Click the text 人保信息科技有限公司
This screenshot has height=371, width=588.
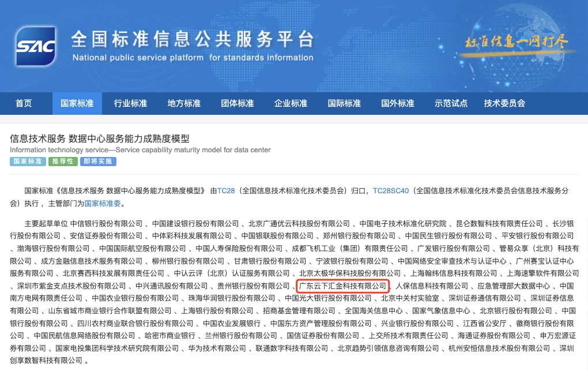[432, 286]
